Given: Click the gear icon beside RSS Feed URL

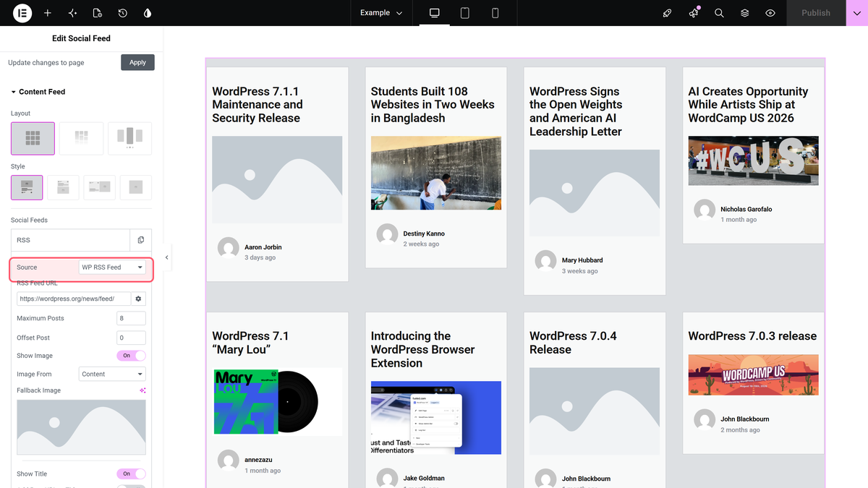Looking at the screenshot, I should coord(138,299).
